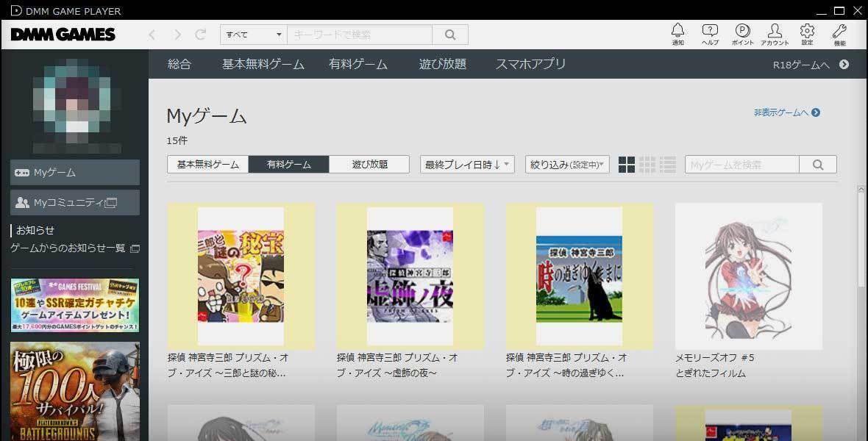The image size is (868, 441).
Task: Select the 有料ゲーム top navigation tab
Action: [358, 64]
